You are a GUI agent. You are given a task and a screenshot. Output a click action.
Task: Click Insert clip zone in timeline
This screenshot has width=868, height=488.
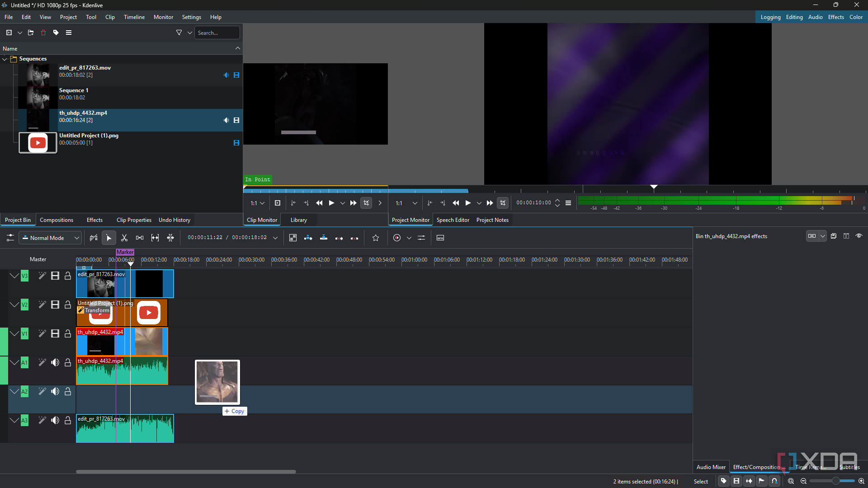pyautogui.click(x=308, y=238)
